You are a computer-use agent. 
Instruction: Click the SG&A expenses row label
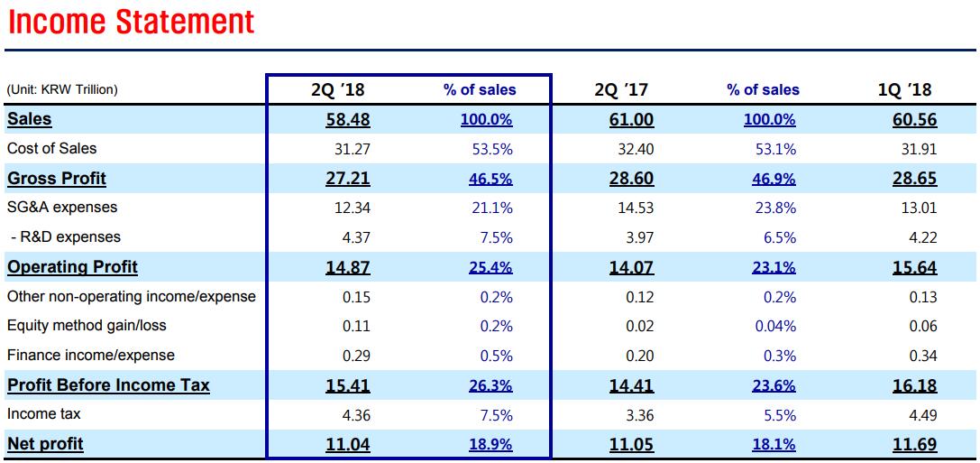pos(62,208)
